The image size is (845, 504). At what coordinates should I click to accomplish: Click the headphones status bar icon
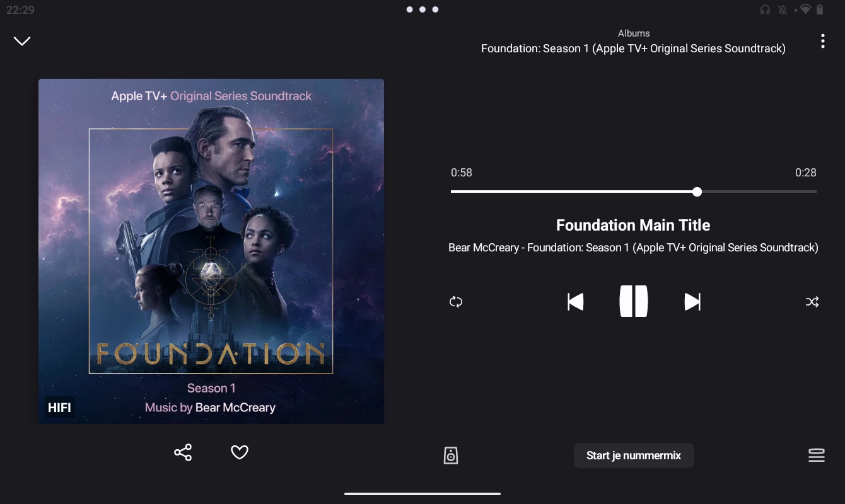765,9
